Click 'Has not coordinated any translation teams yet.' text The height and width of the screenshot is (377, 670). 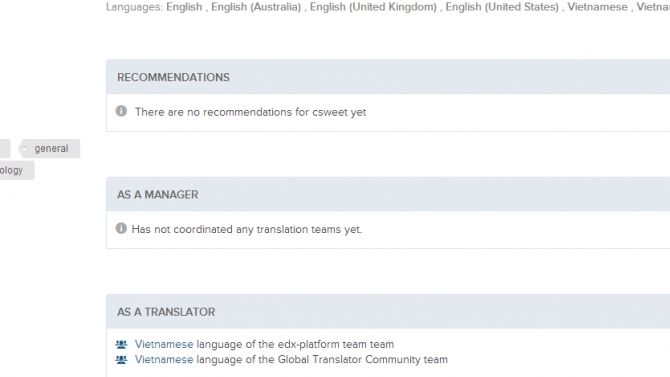point(247,230)
